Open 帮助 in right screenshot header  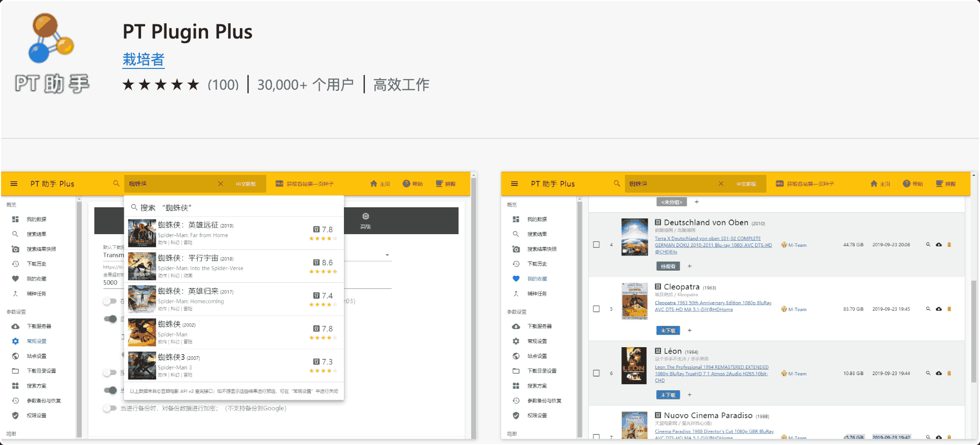913,184
